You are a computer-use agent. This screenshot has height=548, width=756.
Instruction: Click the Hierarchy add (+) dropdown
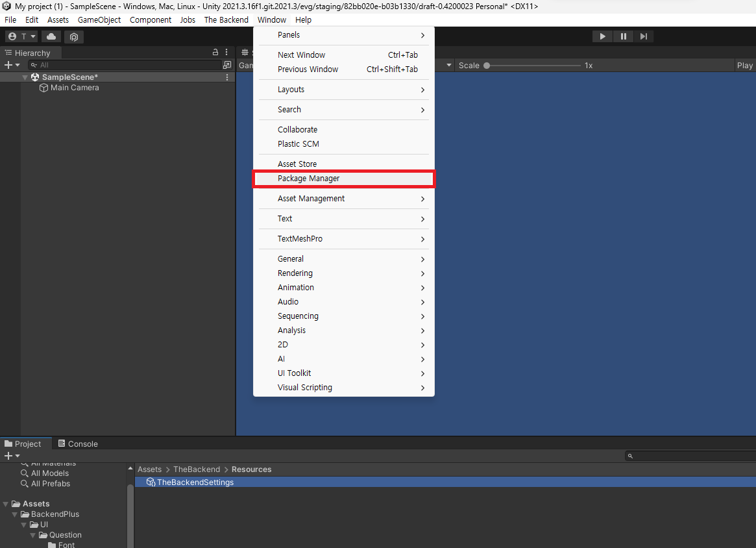click(12, 65)
